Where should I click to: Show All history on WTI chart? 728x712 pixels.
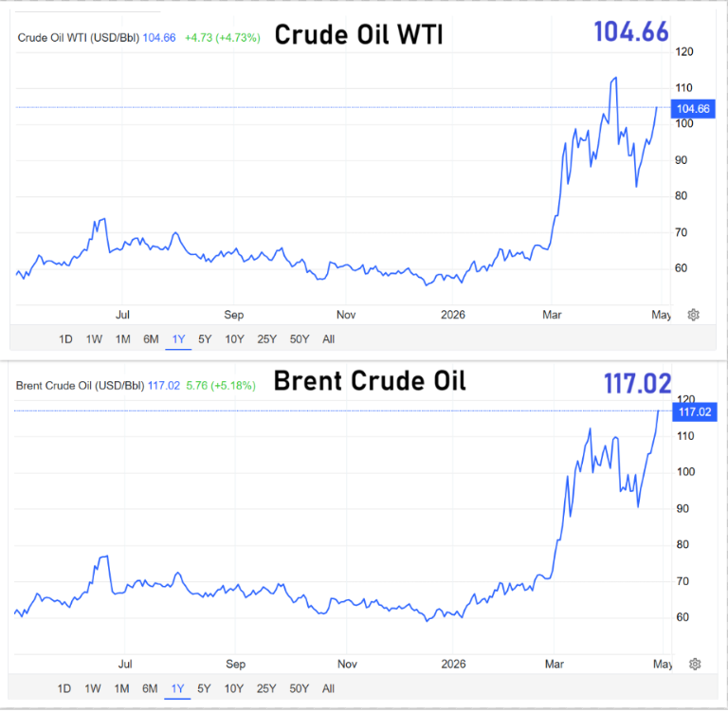point(328,338)
